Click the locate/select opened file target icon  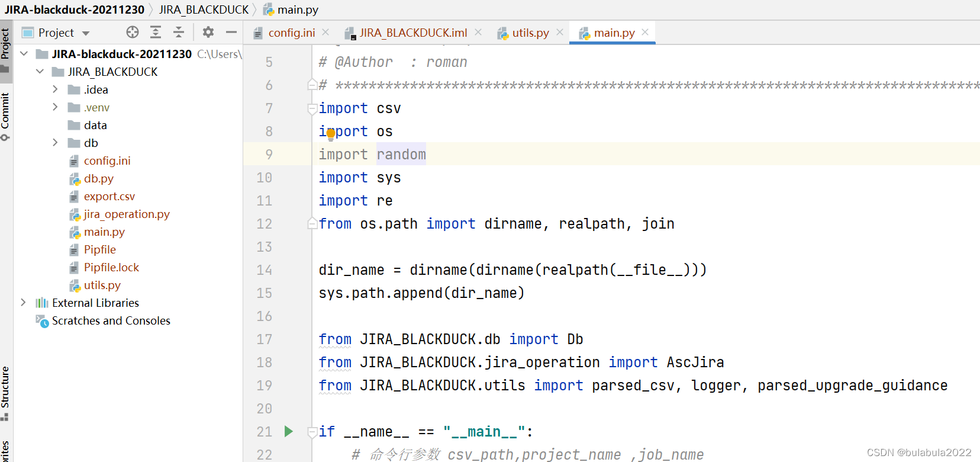coord(133,32)
